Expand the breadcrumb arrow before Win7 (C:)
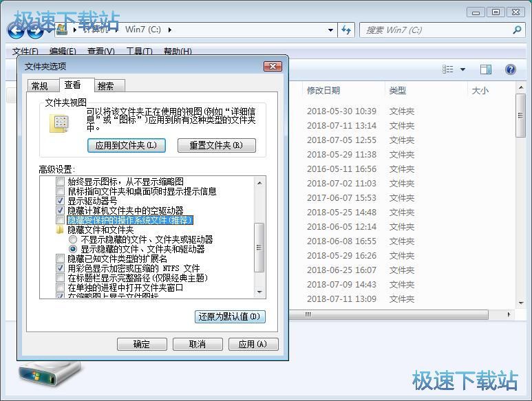 [116, 30]
